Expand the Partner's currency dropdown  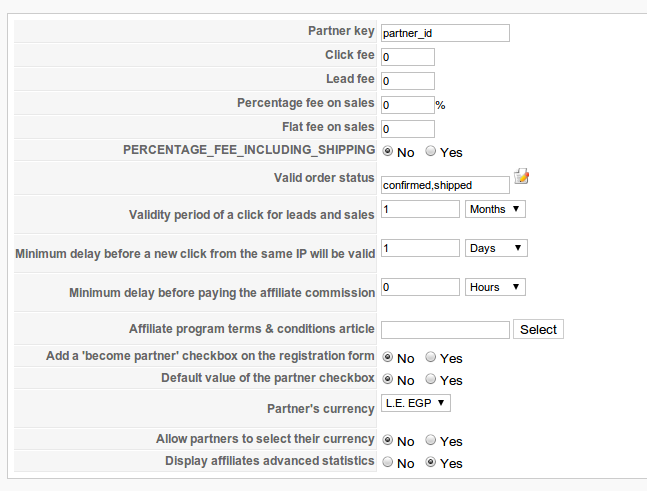pos(416,403)
